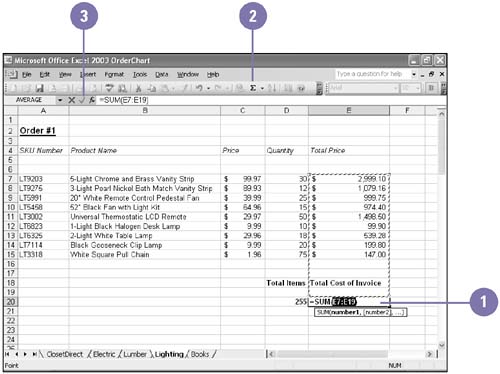Click the horizontal scrollbar left arrow
This screenshot has height=374, width=500.
point(272,354)
